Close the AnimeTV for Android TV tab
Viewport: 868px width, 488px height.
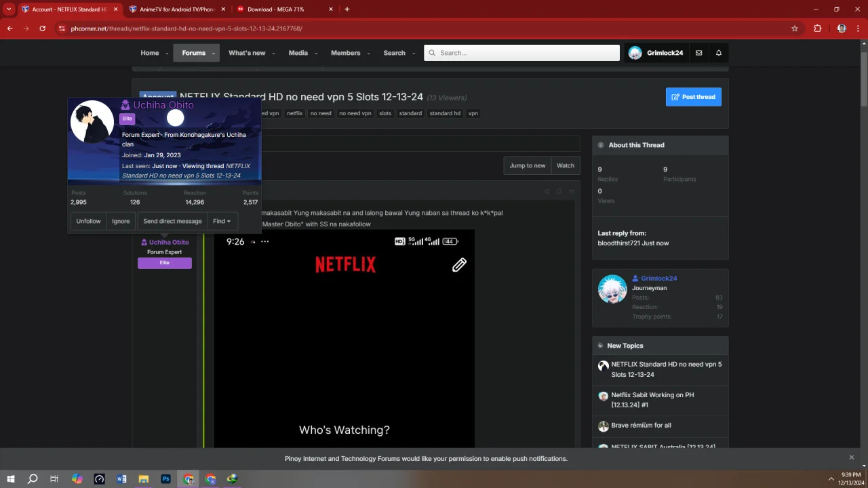[224, 9]
